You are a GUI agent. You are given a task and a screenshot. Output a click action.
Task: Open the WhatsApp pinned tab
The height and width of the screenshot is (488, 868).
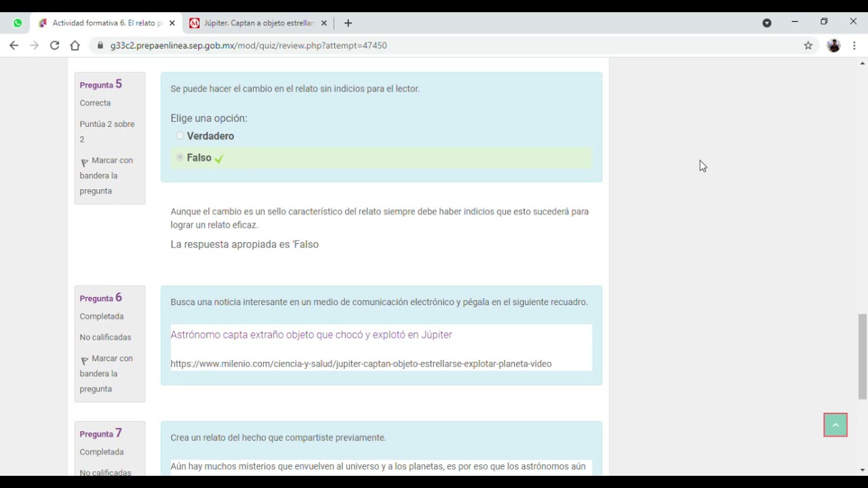(18, 23)
